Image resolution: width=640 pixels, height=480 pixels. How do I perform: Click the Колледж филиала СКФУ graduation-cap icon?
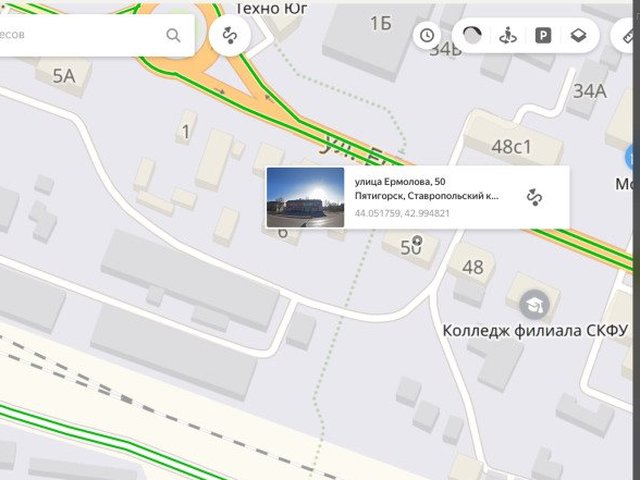[534, 304]
